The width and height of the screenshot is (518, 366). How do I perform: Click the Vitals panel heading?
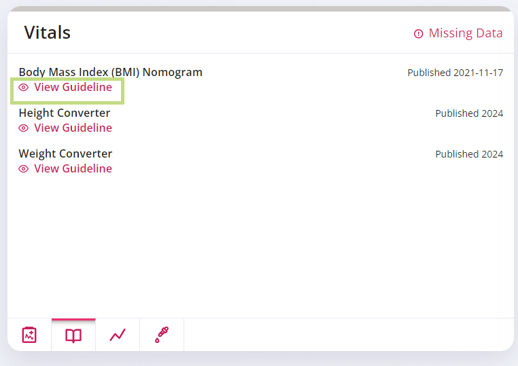pos(47,33)
